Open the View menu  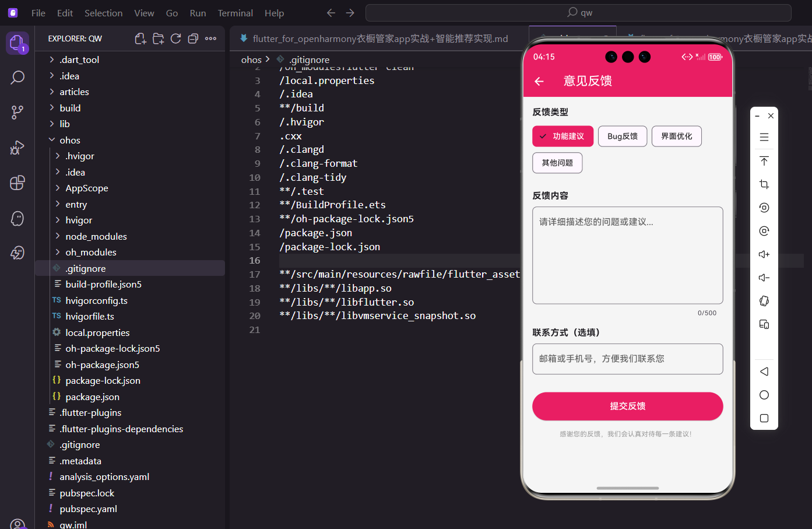point(144,13)
